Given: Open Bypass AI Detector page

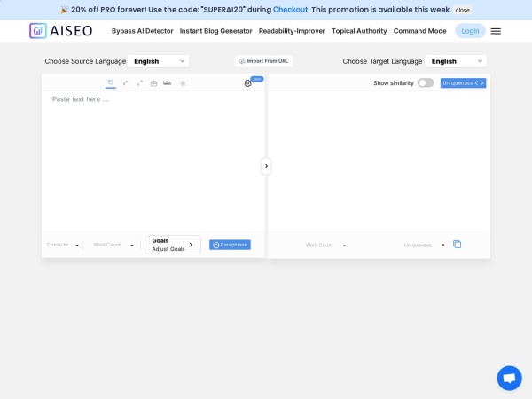Looking at the screenshot, I should [143, 31].
